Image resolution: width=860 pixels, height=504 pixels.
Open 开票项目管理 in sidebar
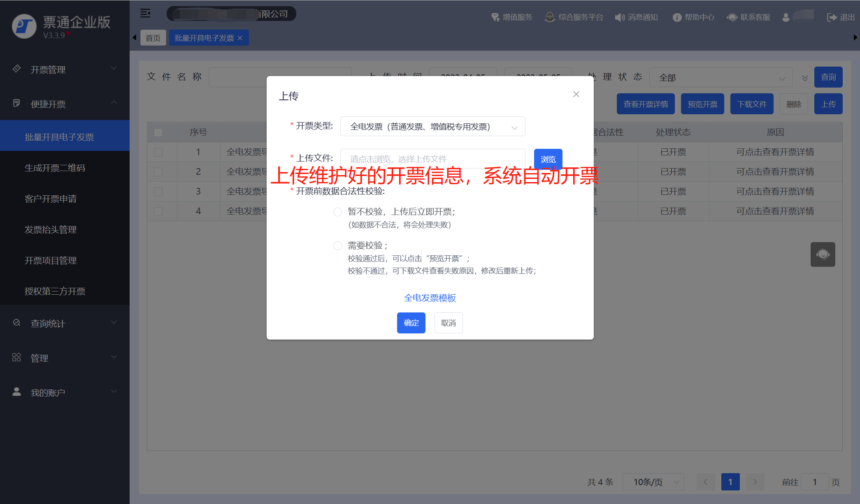pos(65,260)
